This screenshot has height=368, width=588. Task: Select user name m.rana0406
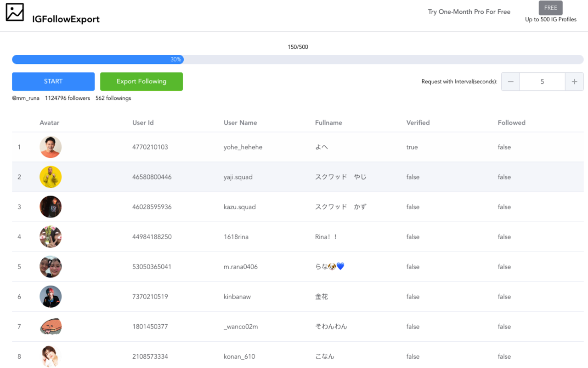coord(241,267)
